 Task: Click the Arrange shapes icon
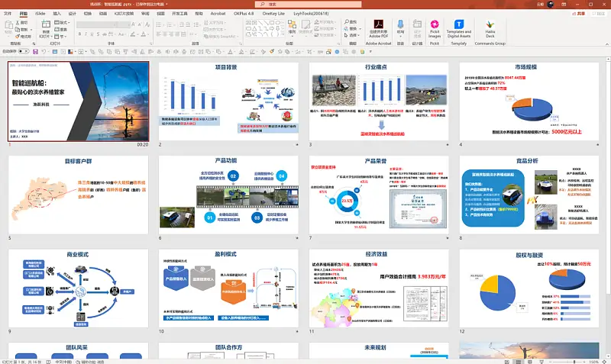pyautogui.click(x=292, y=25)
